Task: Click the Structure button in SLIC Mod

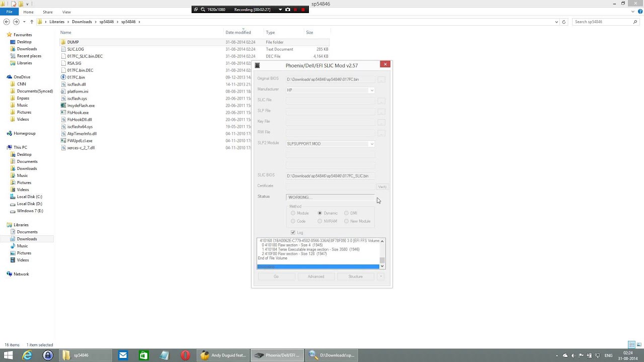Action: point(356,277)
